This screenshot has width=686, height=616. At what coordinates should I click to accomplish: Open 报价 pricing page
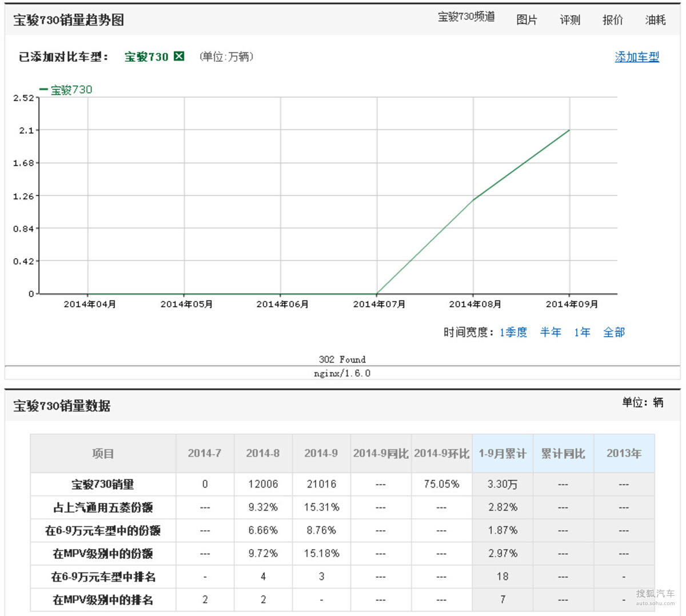(612, 20)
